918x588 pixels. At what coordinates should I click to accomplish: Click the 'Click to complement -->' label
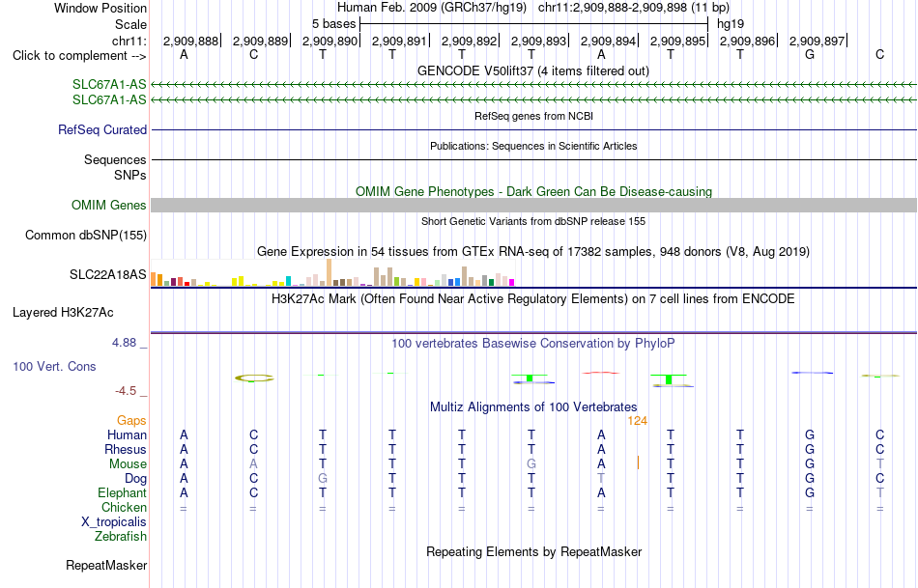point(79,56)
